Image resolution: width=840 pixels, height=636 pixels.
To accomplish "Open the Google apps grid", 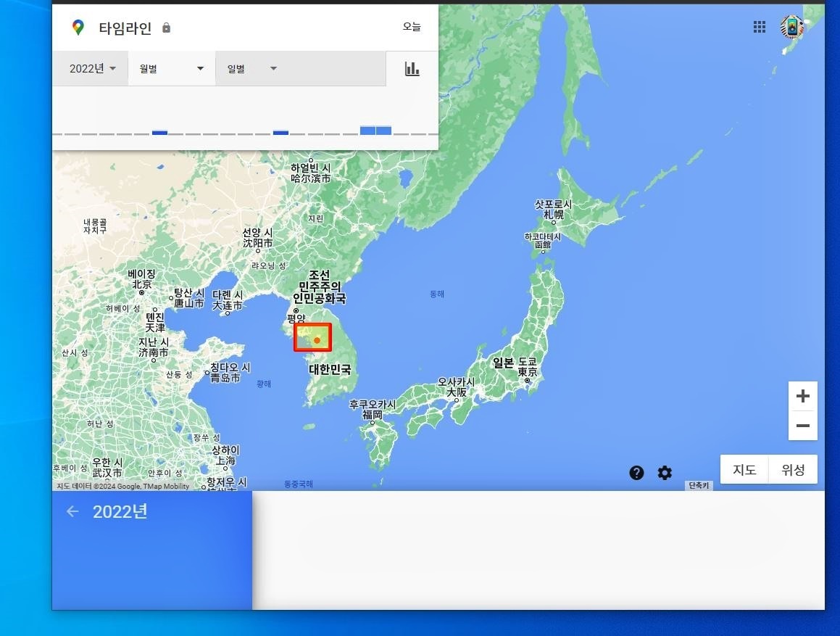I will (759, 27).
